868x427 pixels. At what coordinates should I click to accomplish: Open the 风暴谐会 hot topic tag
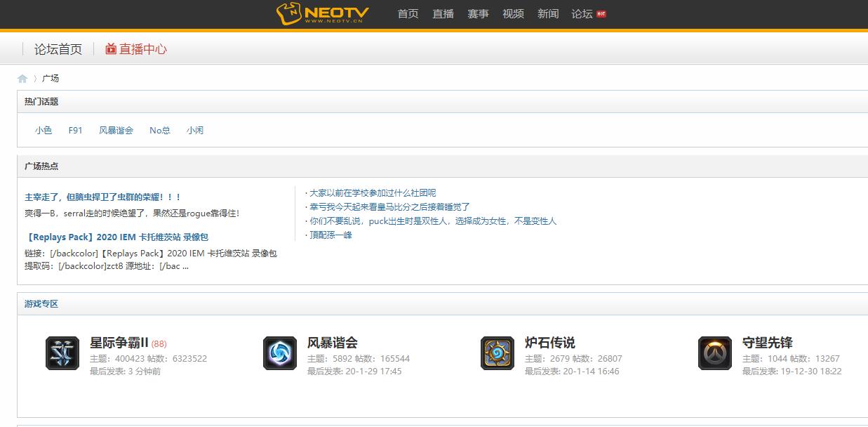(x=116, y=131)
